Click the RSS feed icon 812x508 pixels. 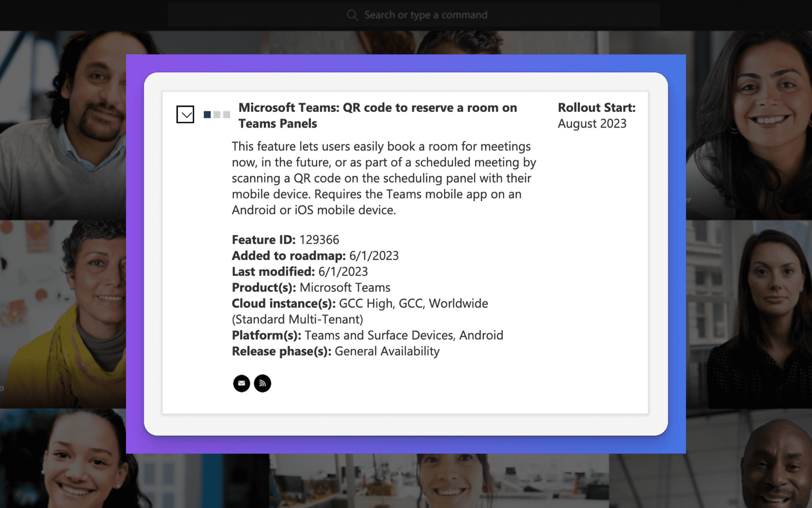pos(262,384)
